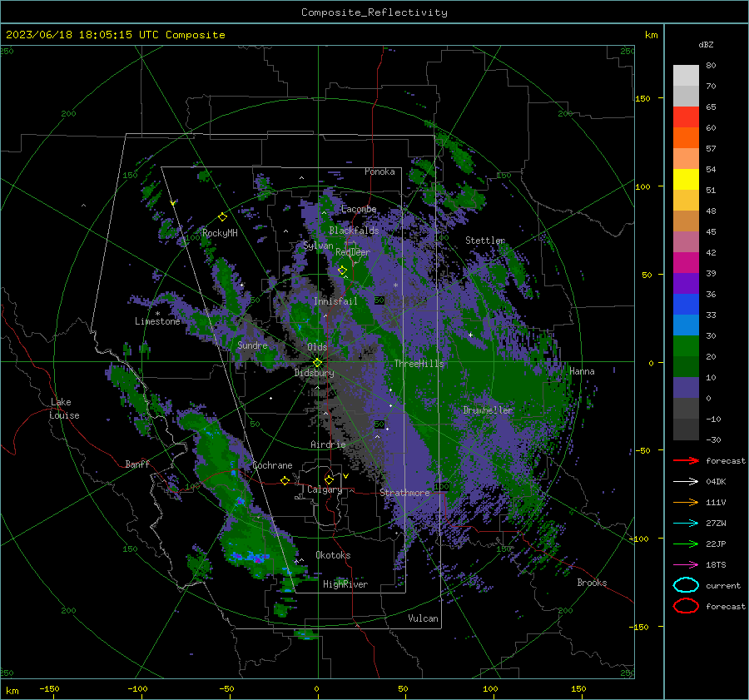749x700 pixels.
Task: Click the yellow radar site marker at center
Action: [x=318, y=363]
